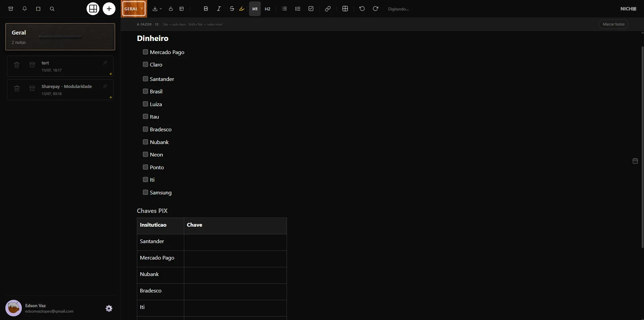Apply yellow highlighter to text
This screenshot has width=644, height=320.
coord(242,9)
